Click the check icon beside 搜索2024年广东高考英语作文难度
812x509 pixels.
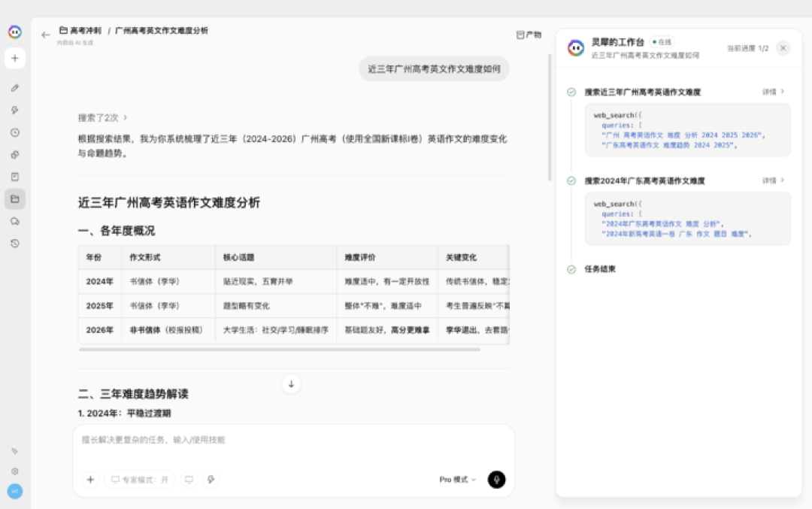pos(571,180)
